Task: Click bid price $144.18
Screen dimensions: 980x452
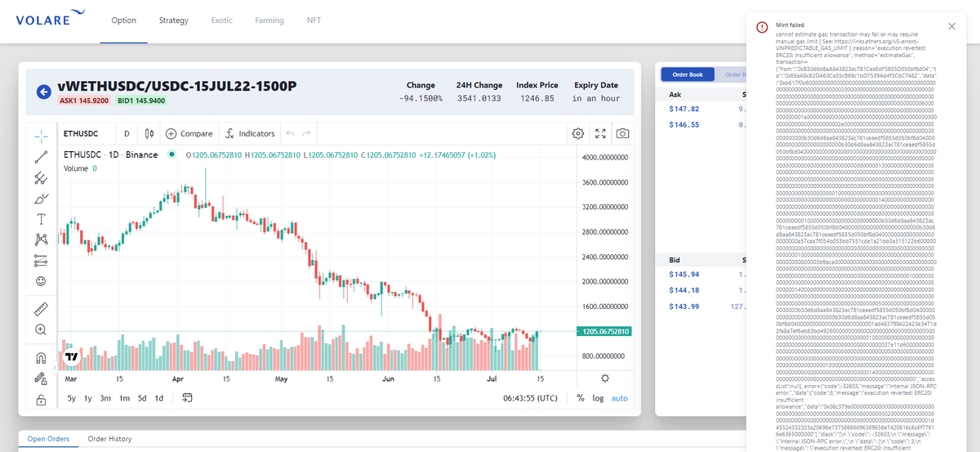Action: click(684, 290)
